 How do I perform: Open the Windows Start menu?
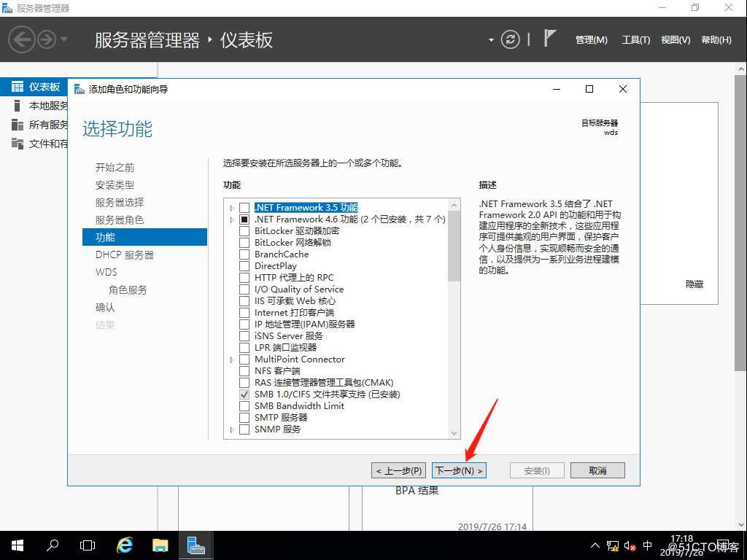pyautogui.click(x=18, y=545)
